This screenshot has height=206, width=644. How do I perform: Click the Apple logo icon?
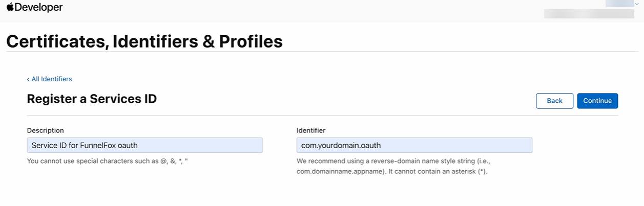10,7
